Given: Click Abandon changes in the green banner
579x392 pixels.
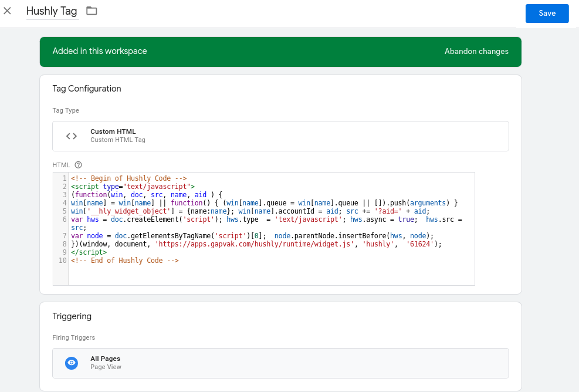Looking at the screenshot, I should click(476, 52).
